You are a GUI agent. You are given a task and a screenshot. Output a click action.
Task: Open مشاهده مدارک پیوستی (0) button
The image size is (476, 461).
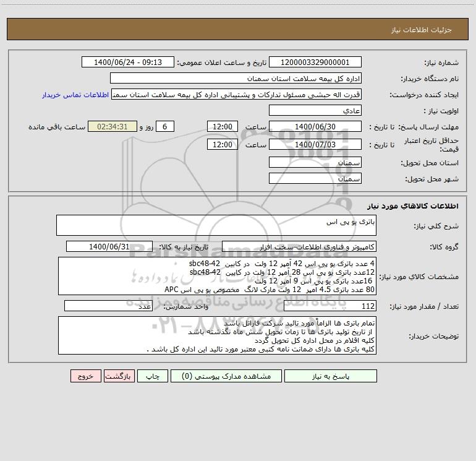(226, 376)
